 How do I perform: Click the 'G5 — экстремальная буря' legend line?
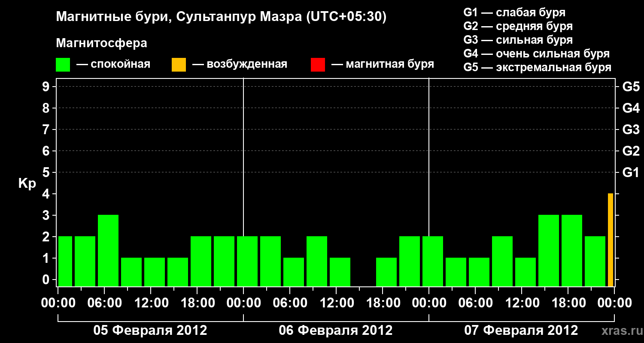tap(538, 67)
